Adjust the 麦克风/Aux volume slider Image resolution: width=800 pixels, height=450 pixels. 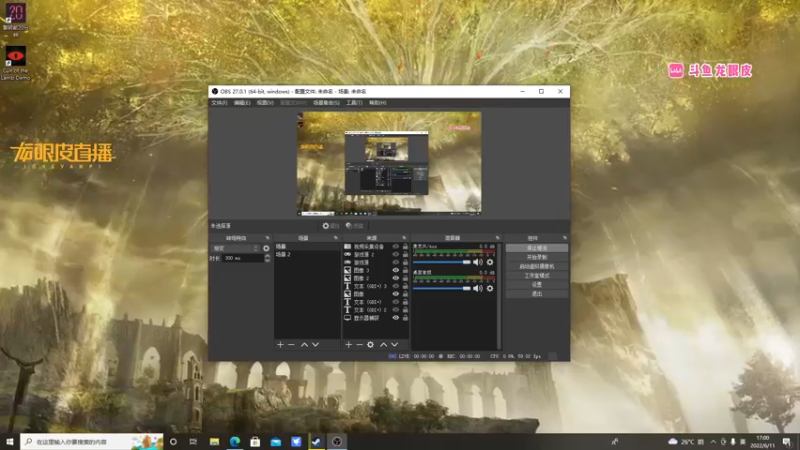click(x=442, y=262)
